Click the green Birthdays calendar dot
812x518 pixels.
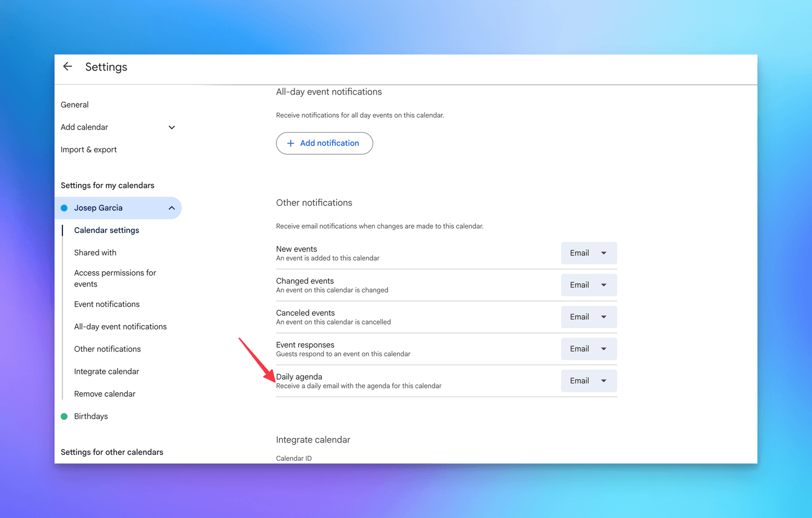coord(65,417)
